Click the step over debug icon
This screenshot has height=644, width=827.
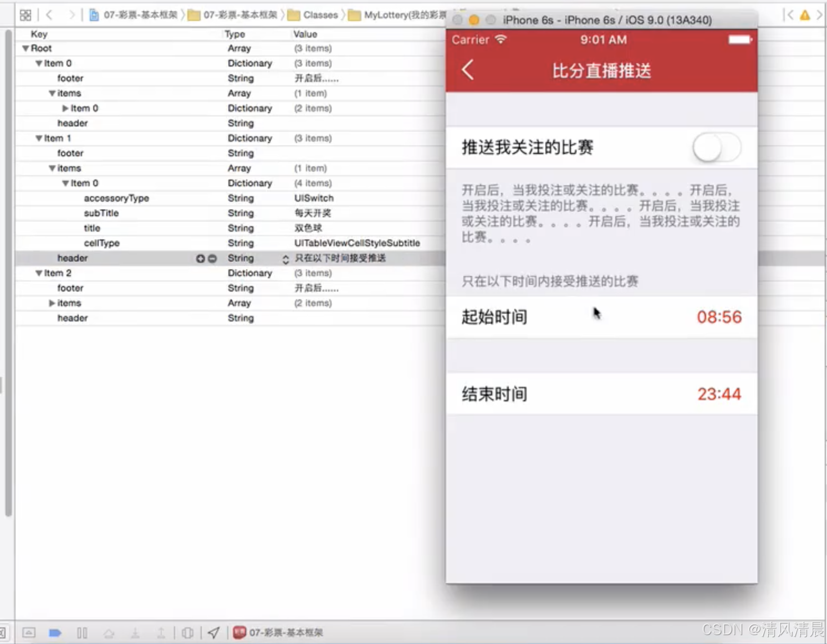(x=109, y=632)
